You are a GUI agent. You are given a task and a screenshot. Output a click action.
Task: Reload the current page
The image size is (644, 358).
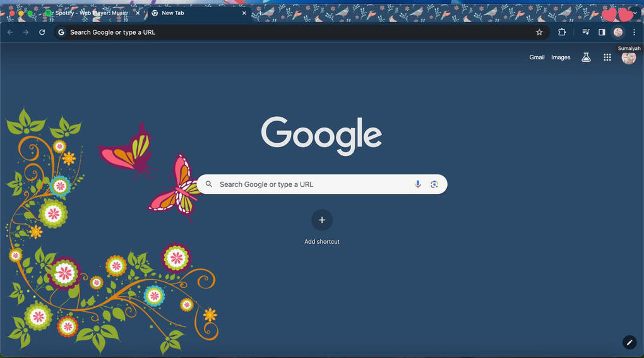[x=42, y=32]
